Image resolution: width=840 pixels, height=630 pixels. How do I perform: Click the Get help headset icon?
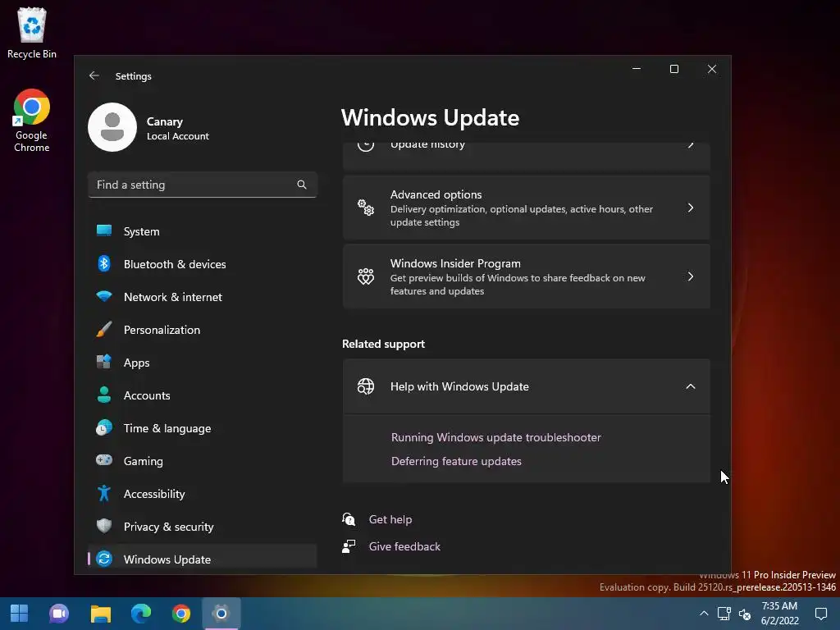tap(349, 519)
